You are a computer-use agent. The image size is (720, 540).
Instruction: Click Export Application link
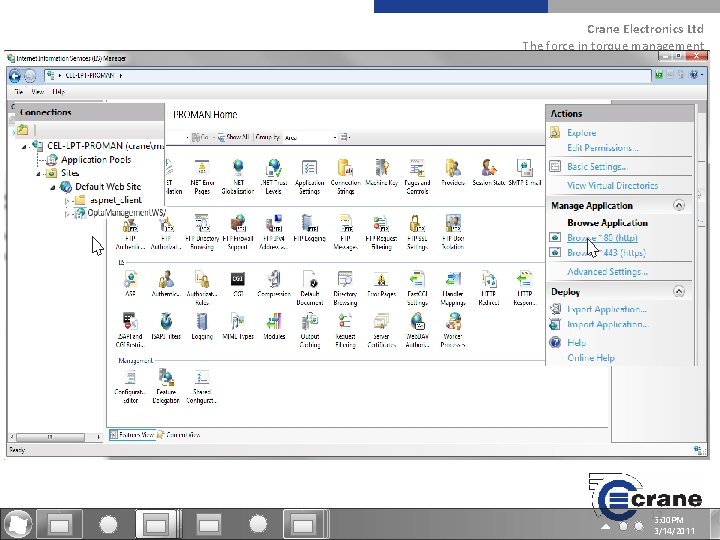point(607,309)
